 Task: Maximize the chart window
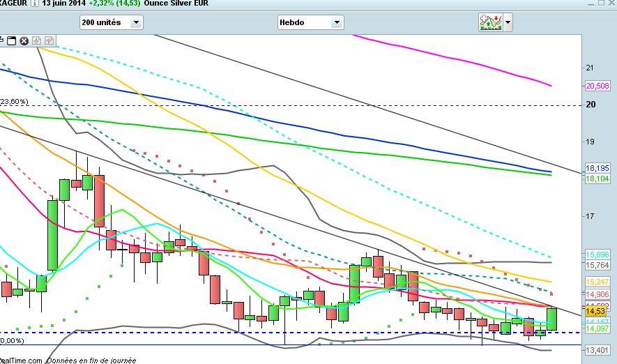pyautogui.click(x=601, y=3)
